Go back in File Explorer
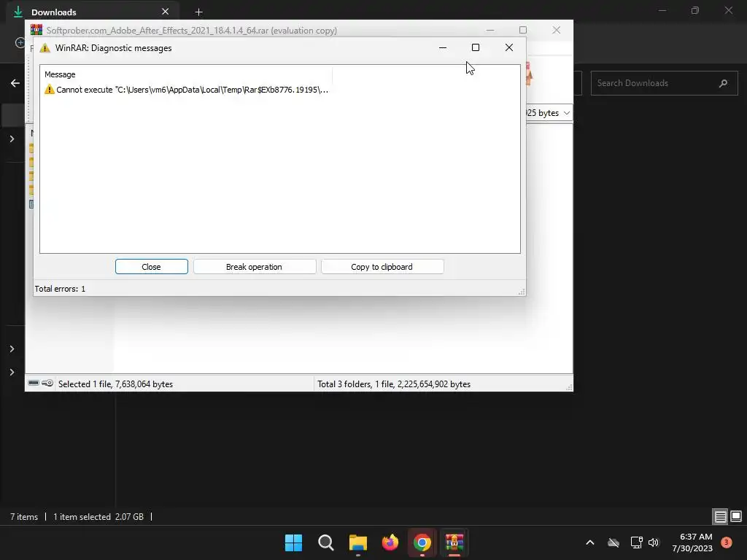Viewport: 747px width, 560px height. click(x=15, y=83)
